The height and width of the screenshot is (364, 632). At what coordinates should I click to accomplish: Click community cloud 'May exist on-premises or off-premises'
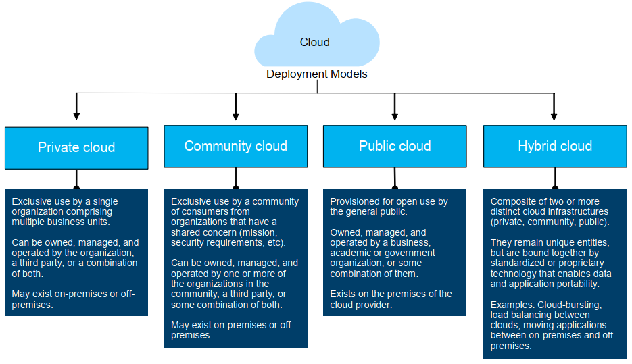233,330
